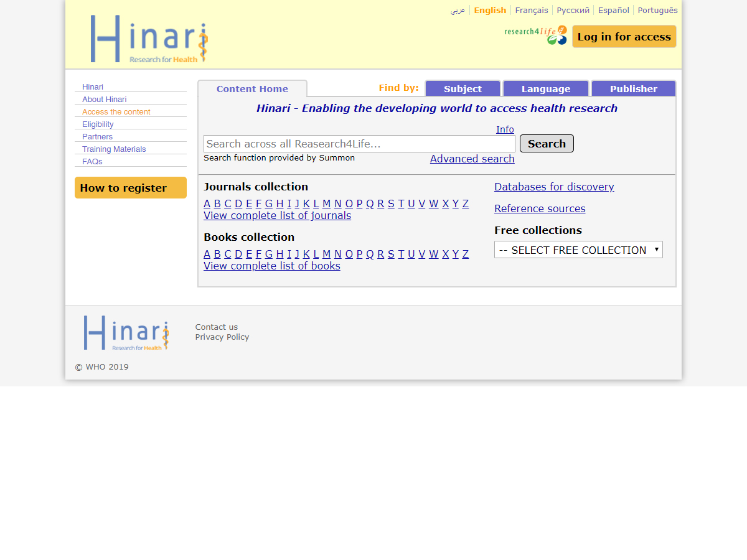
Task: Click the research4life logo
Action: click(534, 35)
